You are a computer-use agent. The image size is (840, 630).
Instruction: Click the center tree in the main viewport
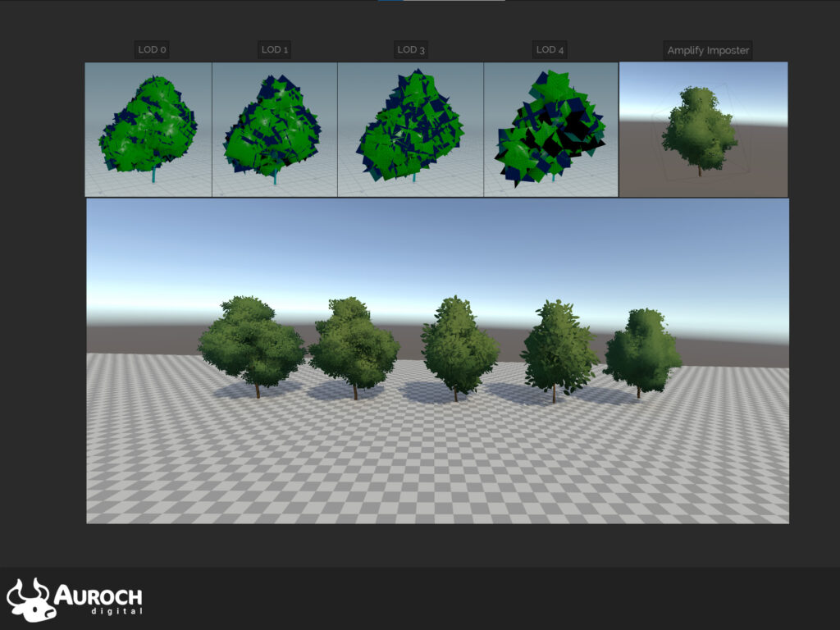(459, 345)
